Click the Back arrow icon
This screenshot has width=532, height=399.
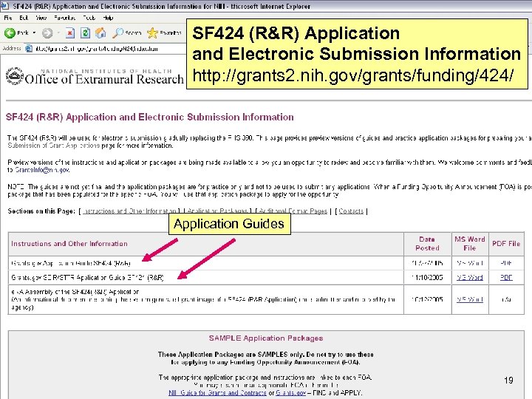10,33
